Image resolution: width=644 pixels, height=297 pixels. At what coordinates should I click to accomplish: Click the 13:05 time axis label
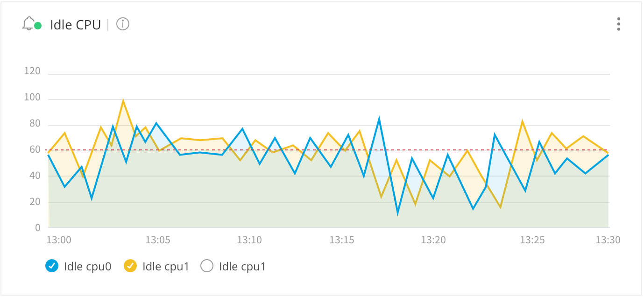[158, 240]
